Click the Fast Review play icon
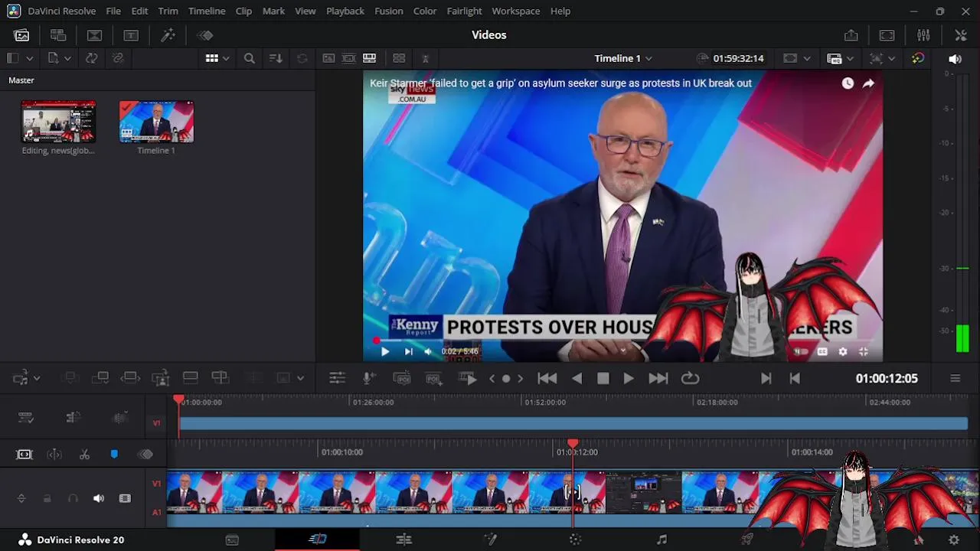 coord(468,378)
